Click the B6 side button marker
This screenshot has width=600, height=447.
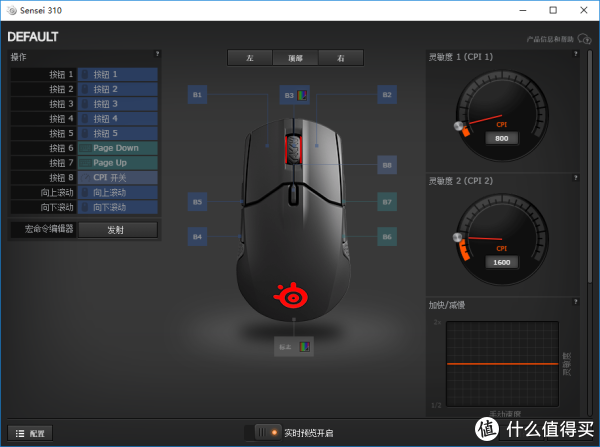coord(387,237)
